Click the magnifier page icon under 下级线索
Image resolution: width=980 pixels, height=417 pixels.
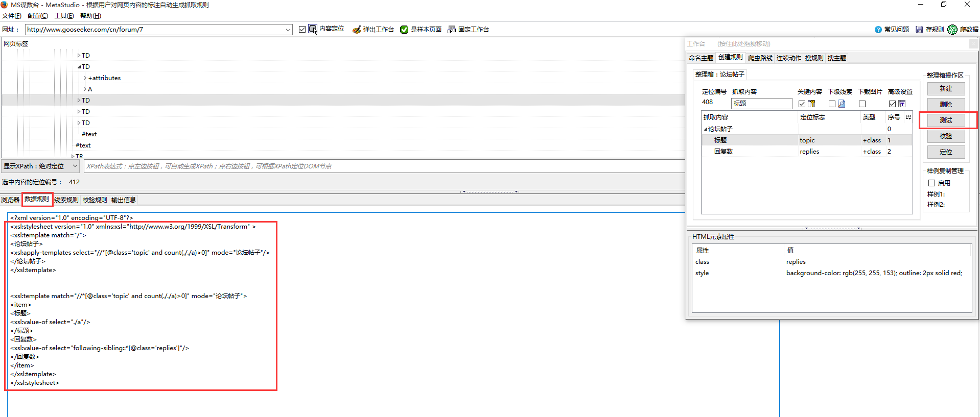point(842,104)
